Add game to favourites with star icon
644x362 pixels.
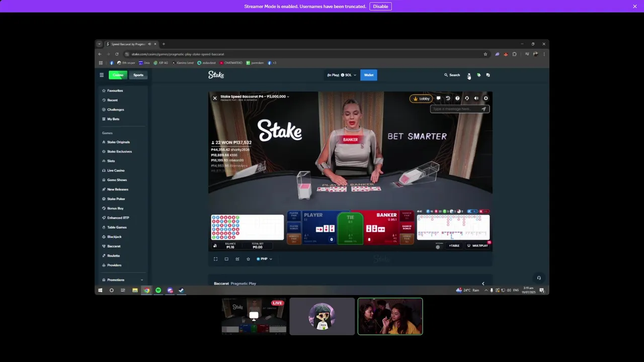pyautogui.click(x=248, y=259)
